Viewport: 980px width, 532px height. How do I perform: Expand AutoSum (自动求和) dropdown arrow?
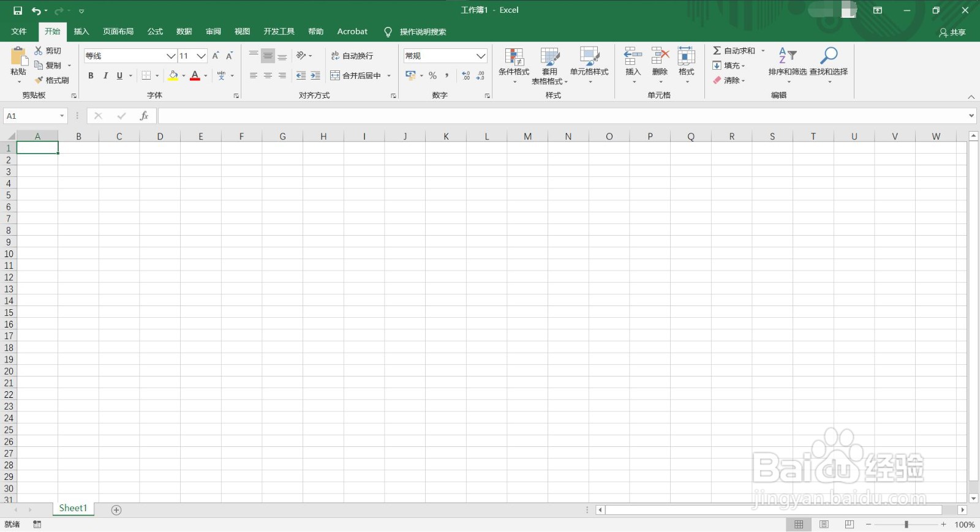pos(763,51)
